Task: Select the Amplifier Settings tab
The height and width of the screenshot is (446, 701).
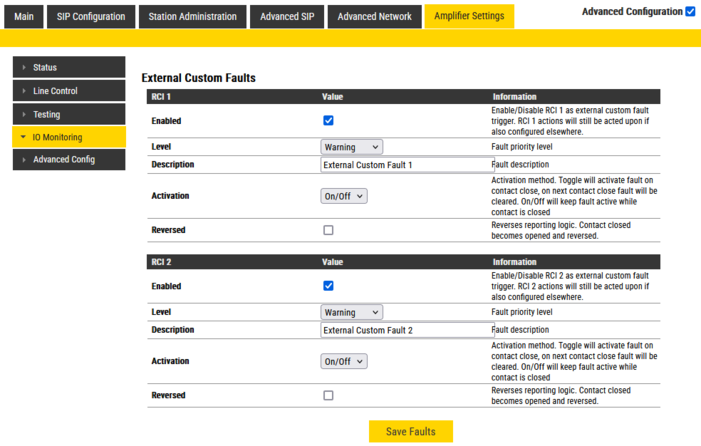Action: 469,16
